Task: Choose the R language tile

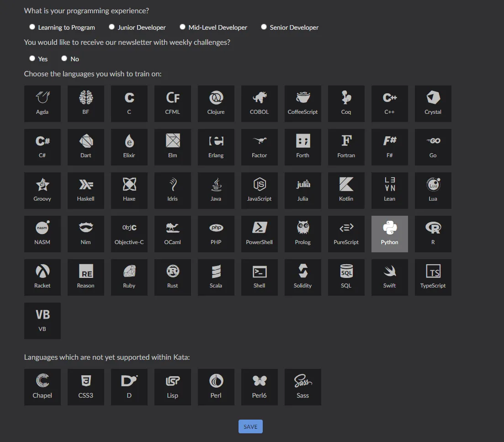Action: click(433, 234)
